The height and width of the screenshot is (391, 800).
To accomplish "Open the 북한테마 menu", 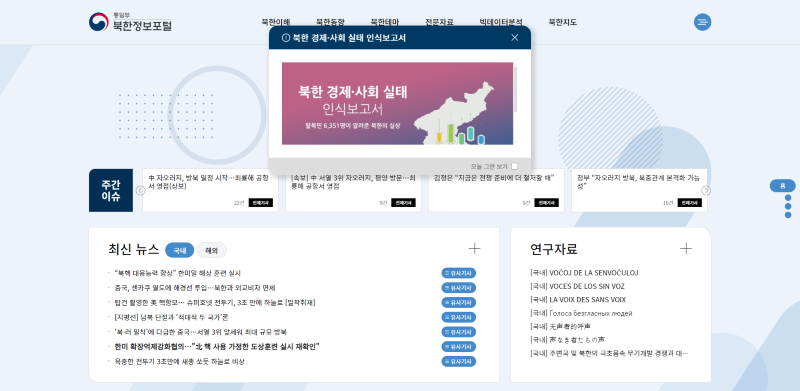I will coord(385,22).
